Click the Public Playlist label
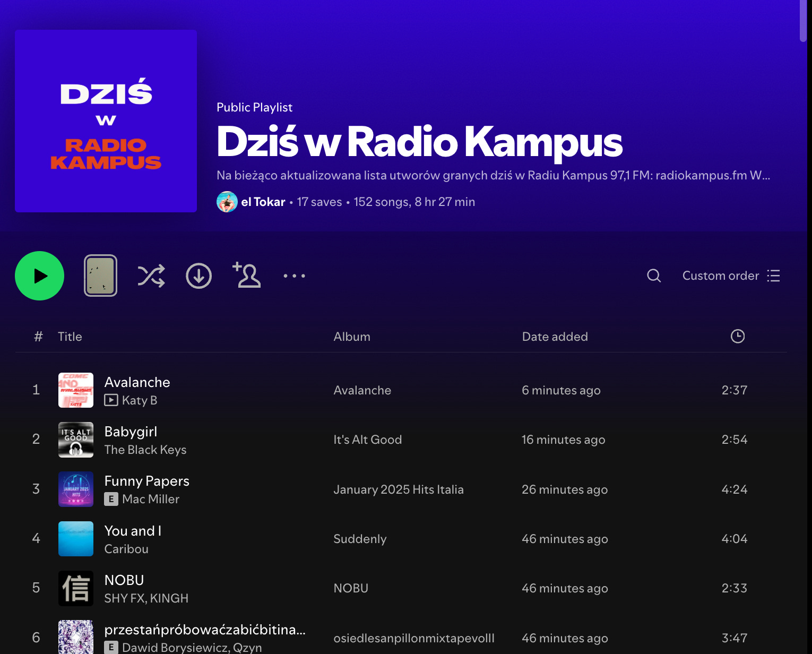 pyautogui.click(x=255, y=107)
